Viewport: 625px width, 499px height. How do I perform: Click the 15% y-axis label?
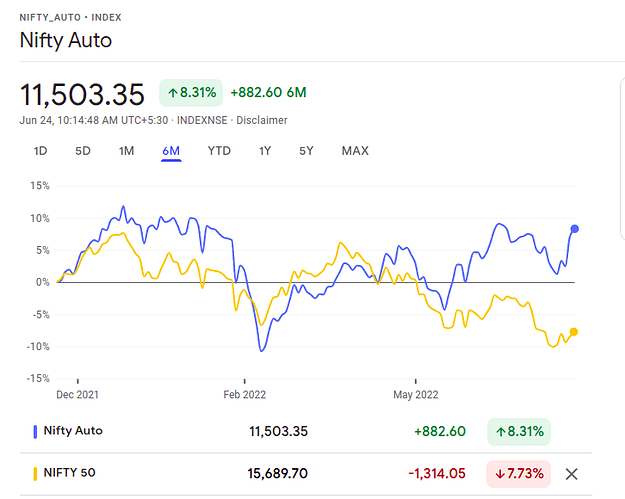(x=40, y=186)
